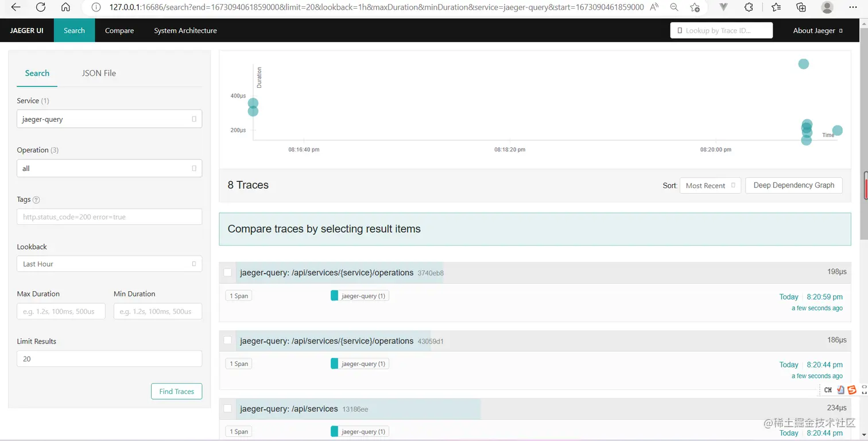Screen dimensions: 868x441
Task: Go back with the browser back arrow
Action: coord(15,7)
